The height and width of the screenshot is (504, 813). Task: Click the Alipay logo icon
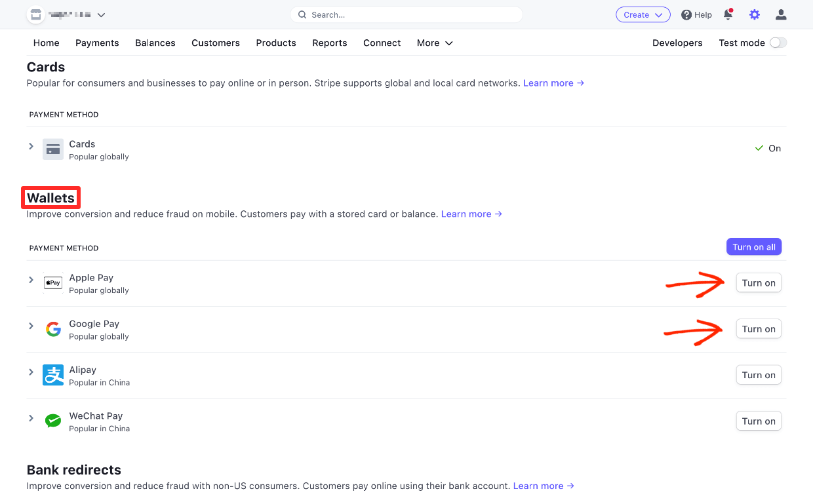click(53, 375)
